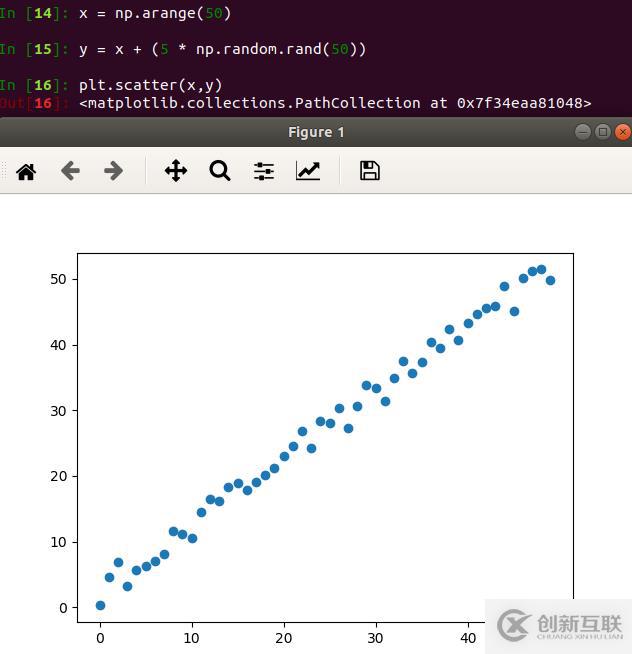632x654 pixels.
Task: Minimize the Figure 1 window
Action: tap(583, 132)
